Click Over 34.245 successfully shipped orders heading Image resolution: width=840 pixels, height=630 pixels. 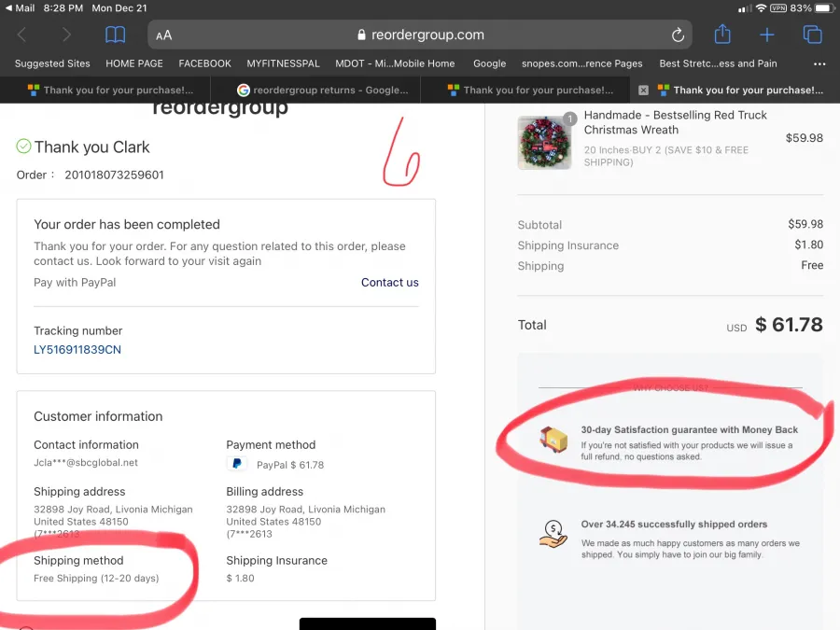pos(674,524)
